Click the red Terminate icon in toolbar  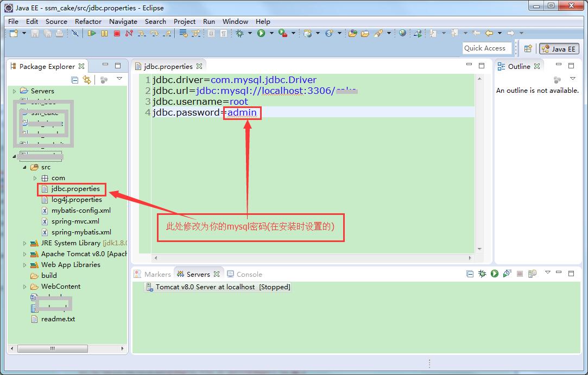[x=117, y=33]
